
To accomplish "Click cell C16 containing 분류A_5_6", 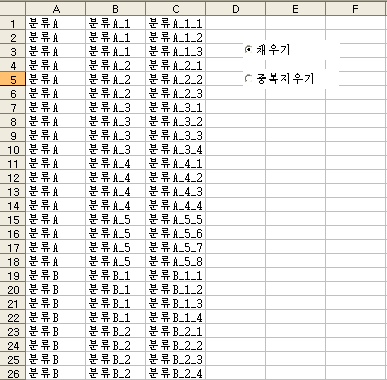I will (x=176, y=233).
